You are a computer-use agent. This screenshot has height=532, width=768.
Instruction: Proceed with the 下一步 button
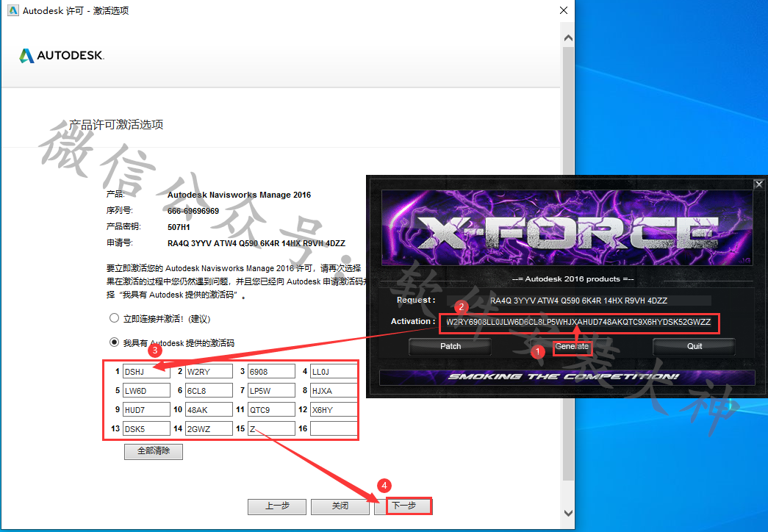click(403, 506)
